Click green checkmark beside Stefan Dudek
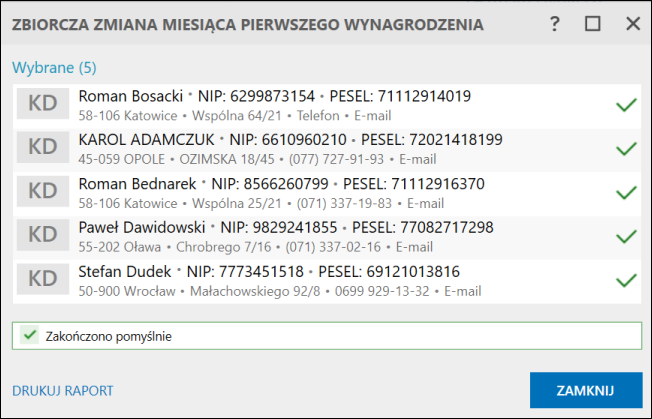This screenshot has height=419, width=652. point(627,280)
